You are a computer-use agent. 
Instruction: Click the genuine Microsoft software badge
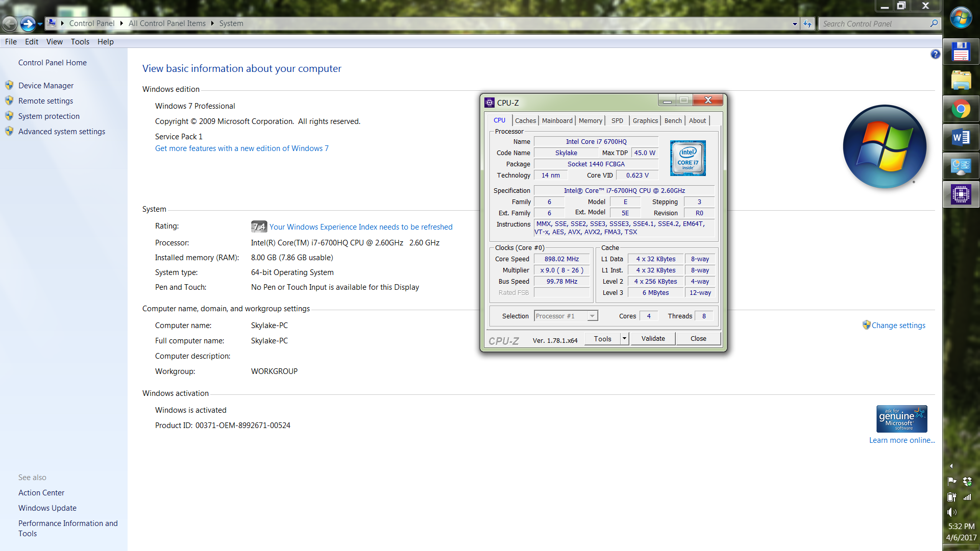click(901, 419)
